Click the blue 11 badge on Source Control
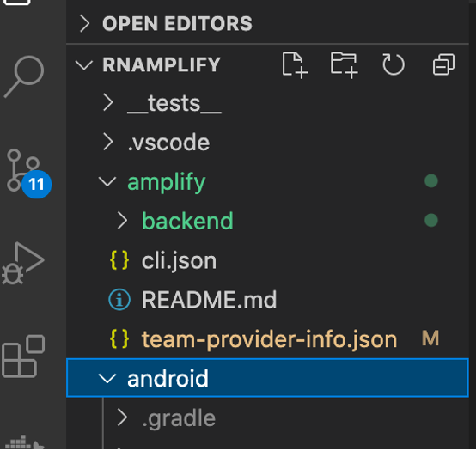Screen dimensions: 476x451 pos(36,184)
